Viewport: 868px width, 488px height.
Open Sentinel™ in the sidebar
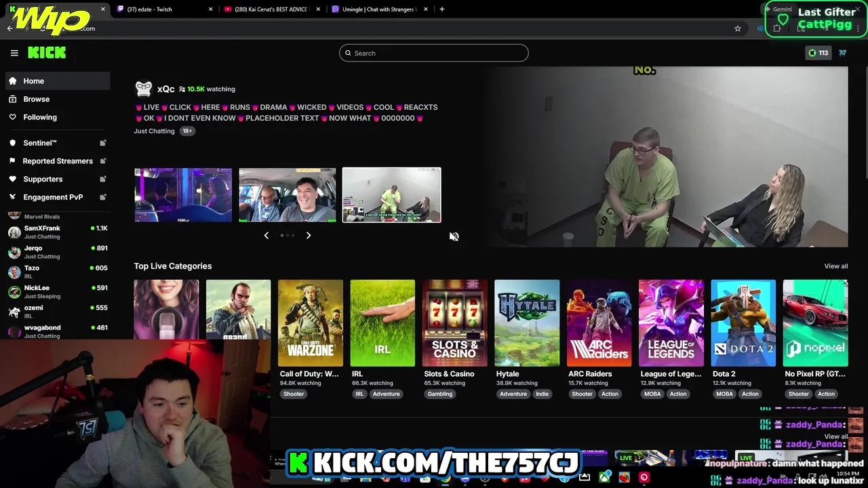(x=58, y=143)
